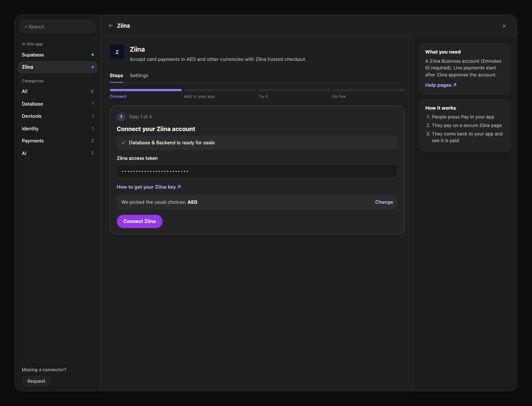Viewport: 532px width, 406px height.
Task: Click the Request button for missing connector
Action: coord(36,381)
